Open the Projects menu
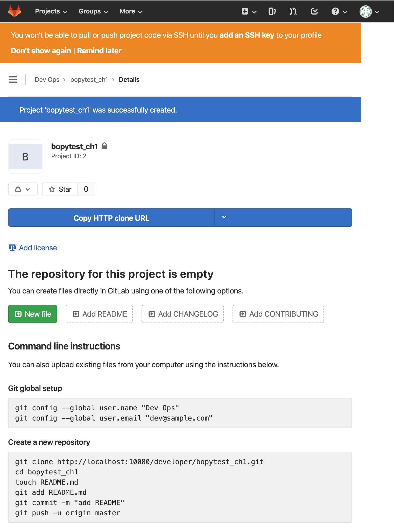The width and height of the screenshot is (394, 532). point(51,11)
